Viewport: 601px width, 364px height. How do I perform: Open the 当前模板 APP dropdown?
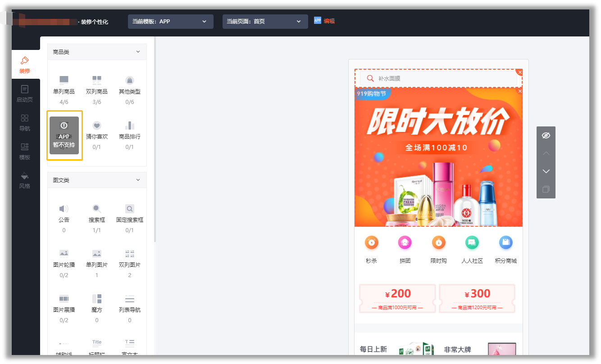pos(171,22)
